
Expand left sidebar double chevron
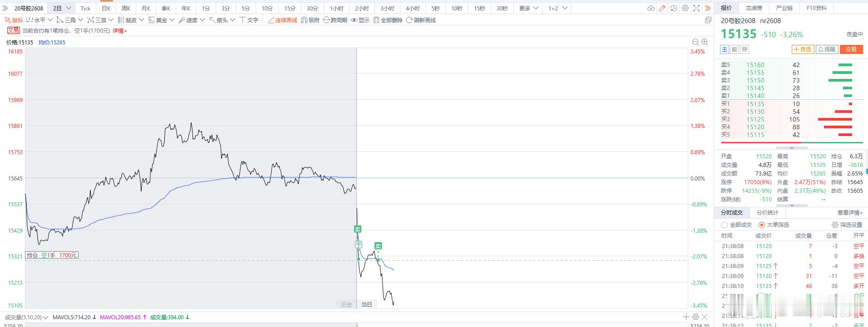(x=5, y=8)
